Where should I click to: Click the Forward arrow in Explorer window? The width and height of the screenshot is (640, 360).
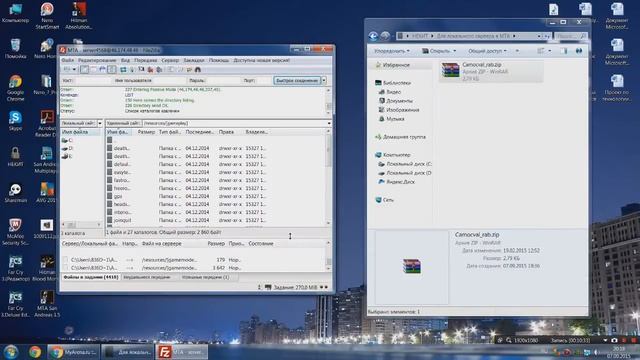(x=385, y=36)
